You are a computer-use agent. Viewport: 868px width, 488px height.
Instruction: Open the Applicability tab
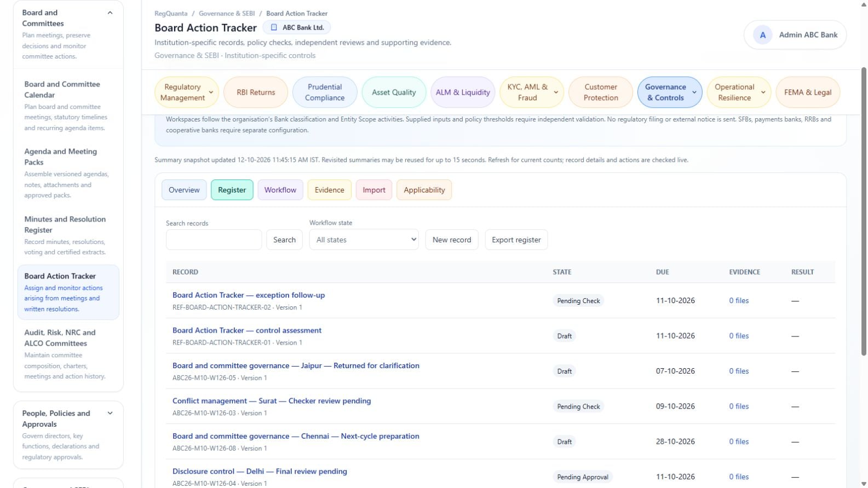point(424,190)
